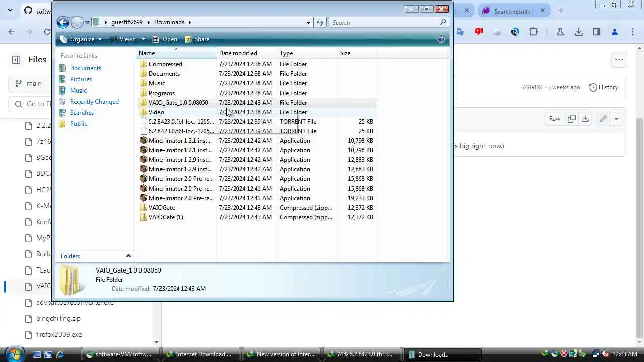Collapse the GitHub Files side panel

click(x=16, y=60)
